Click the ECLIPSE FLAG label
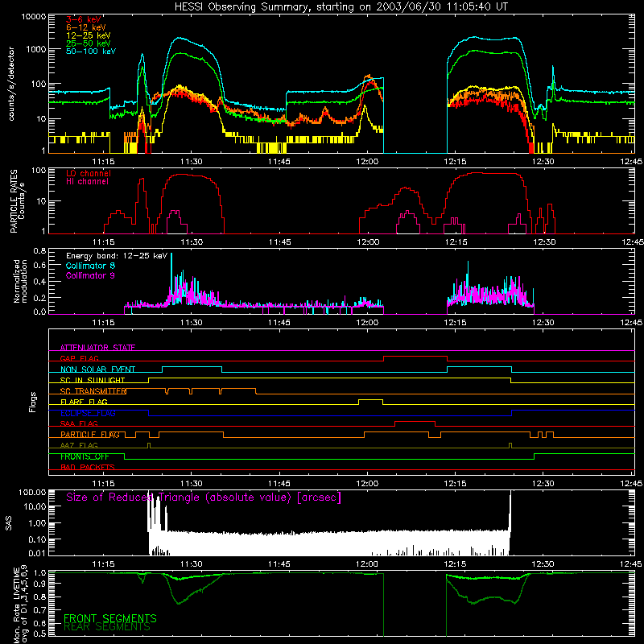644x644 pixels. click(88, 413)
